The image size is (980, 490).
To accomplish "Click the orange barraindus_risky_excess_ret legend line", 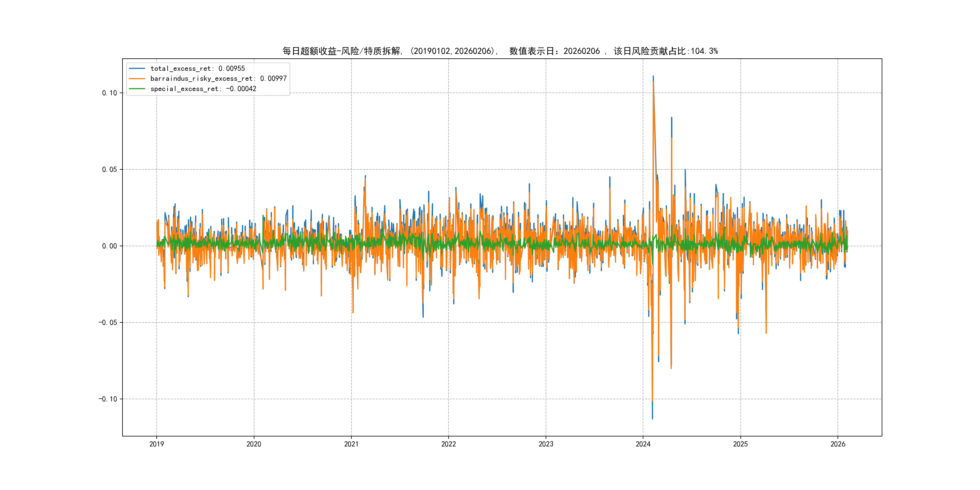I will (137, 79).
